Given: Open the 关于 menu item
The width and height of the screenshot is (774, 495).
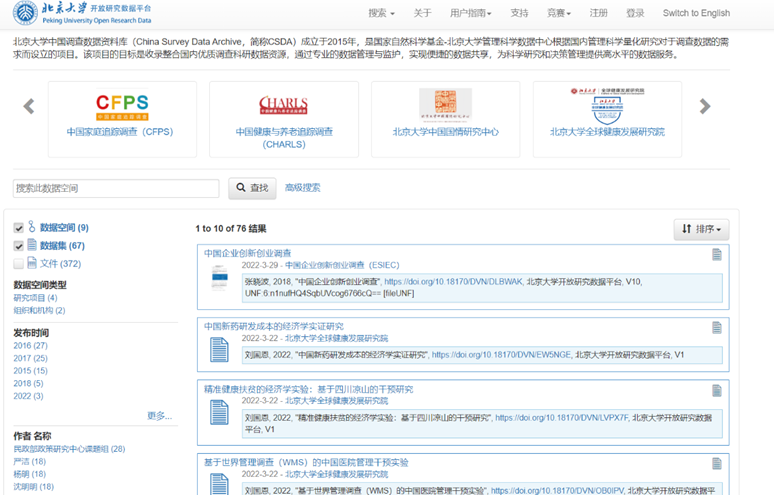Looking at the screenshot, I should point(423,13).
